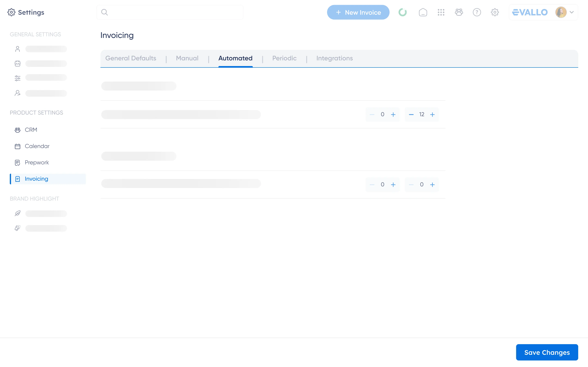Click the green refresh spinner icon
588x367 pixels.
point(402,12)
